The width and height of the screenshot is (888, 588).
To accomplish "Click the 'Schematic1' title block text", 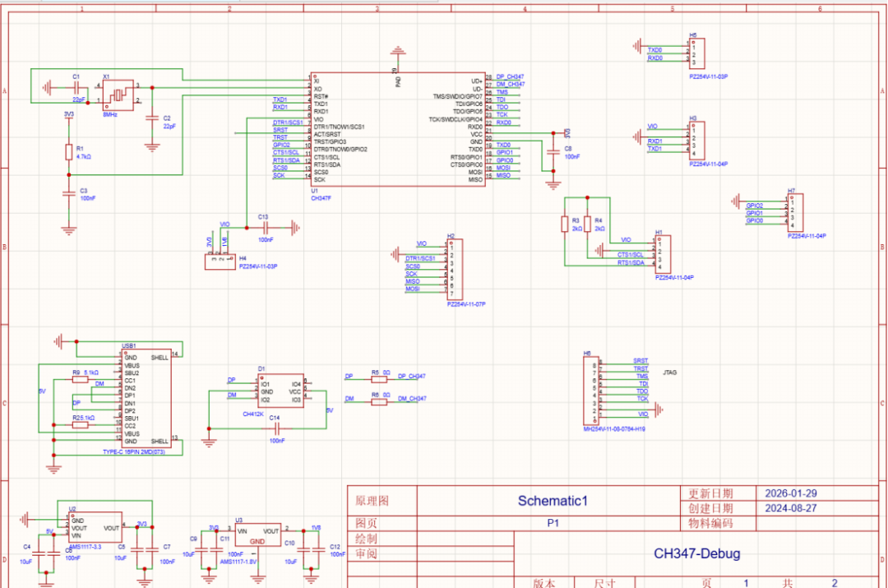I will click(x=553, y=501).
